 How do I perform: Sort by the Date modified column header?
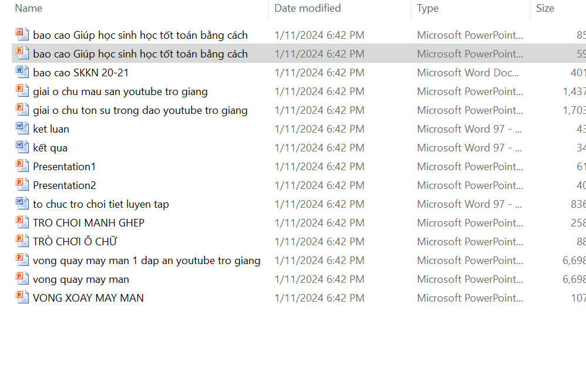308,9
